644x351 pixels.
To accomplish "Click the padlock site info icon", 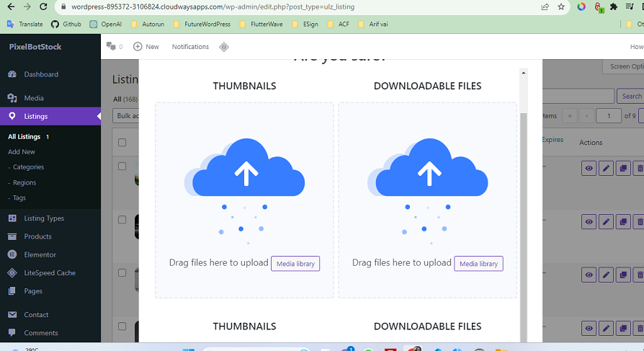I will [63, 6].
